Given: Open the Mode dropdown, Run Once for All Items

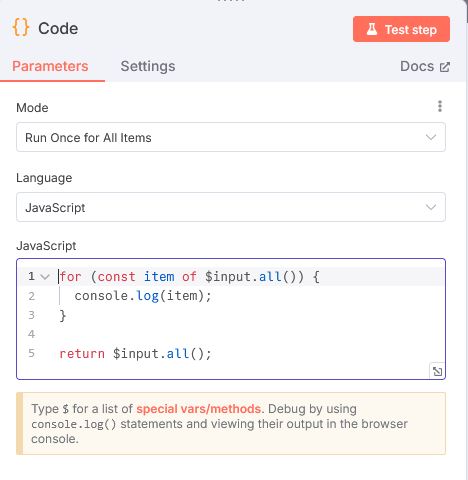Looking at the screenshot, I should click(x=231, y=137).
